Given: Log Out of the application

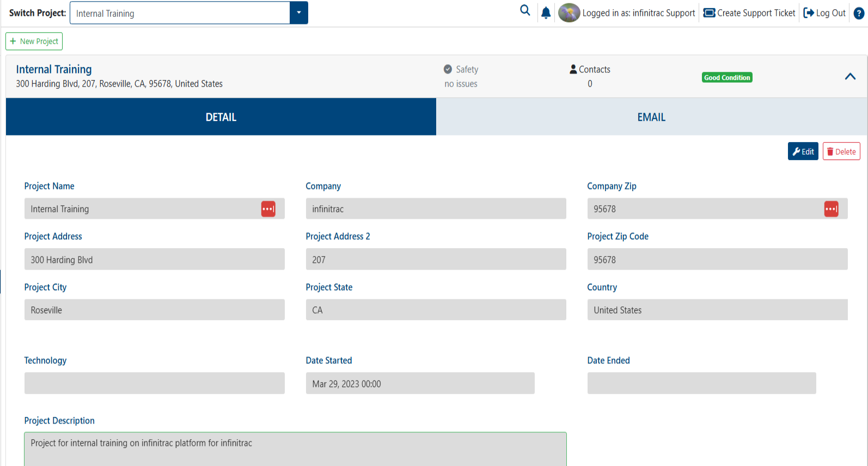Looking at the screenshot, I should tap(824, 13).
